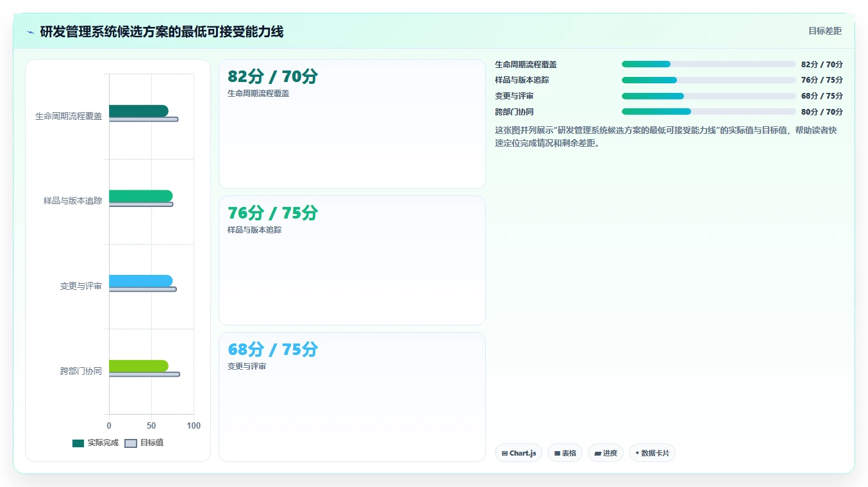Click the 100 tick on chart axis
Screen dimensions: 868x487
point(194,425)
